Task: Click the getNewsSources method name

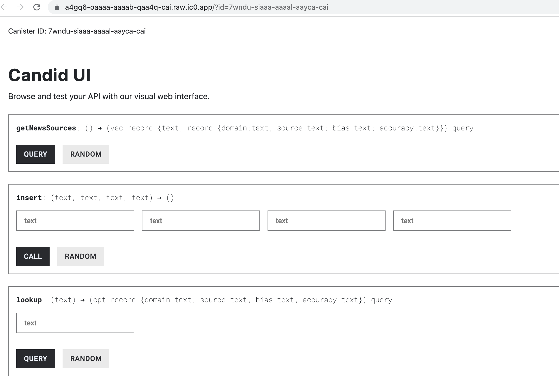Action: (46, 128)
